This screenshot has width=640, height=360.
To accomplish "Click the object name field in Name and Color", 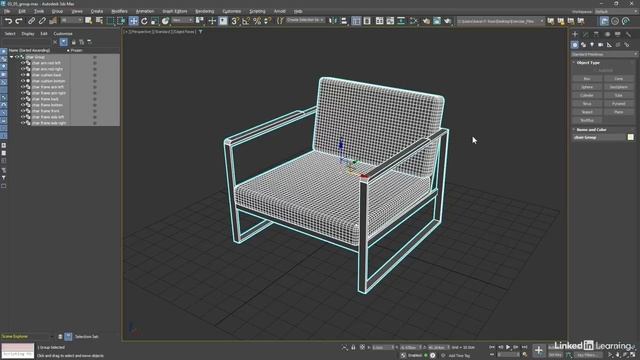I will [x=599, y=137].
